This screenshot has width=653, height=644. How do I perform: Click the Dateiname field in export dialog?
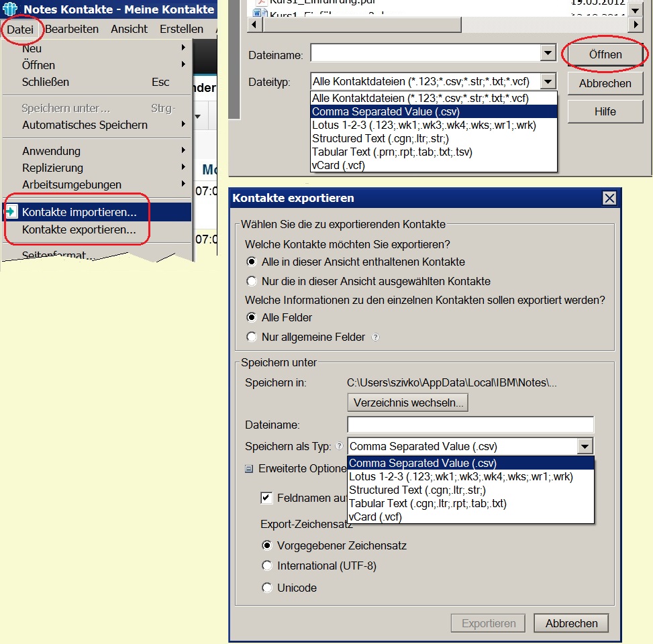pos(470,425)
